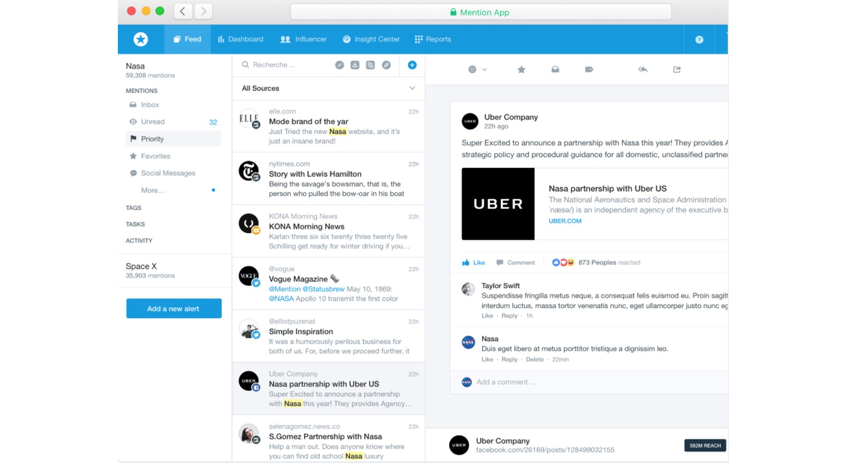Screen dimensions: 868x464
Task: Open Story with Lewis Hamilton mention
Action: (328, 179)
